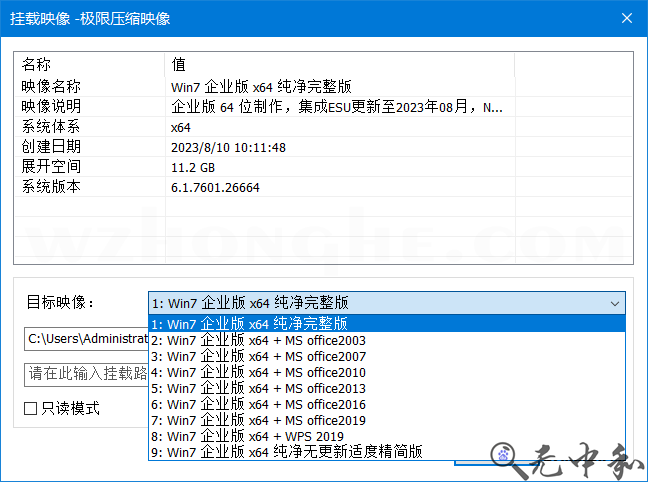The width and height of the screenshot is (648, 482).
Task: Select the 映像名称 row label
Action: [51, 86]
